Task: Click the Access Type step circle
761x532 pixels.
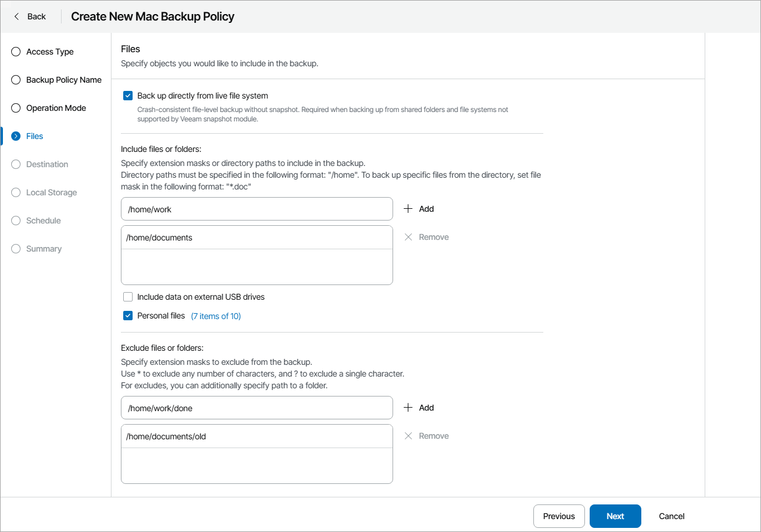Action: [16, 52]
